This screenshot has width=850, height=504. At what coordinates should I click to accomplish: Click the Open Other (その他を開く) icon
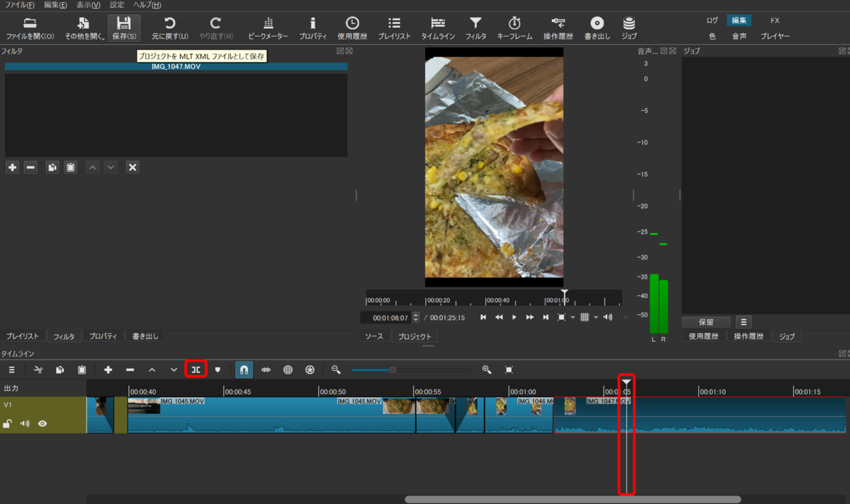(84, 28)
